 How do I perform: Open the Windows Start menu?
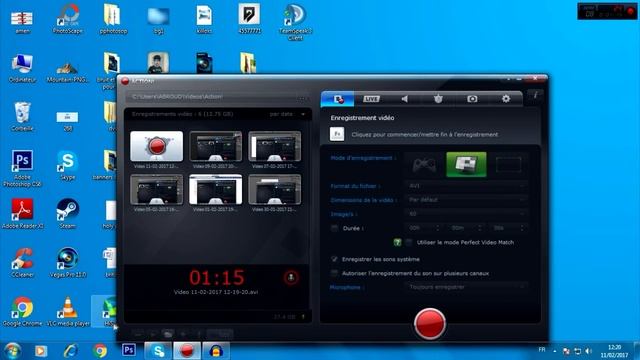pyautogui.click(x=12, y=351)
